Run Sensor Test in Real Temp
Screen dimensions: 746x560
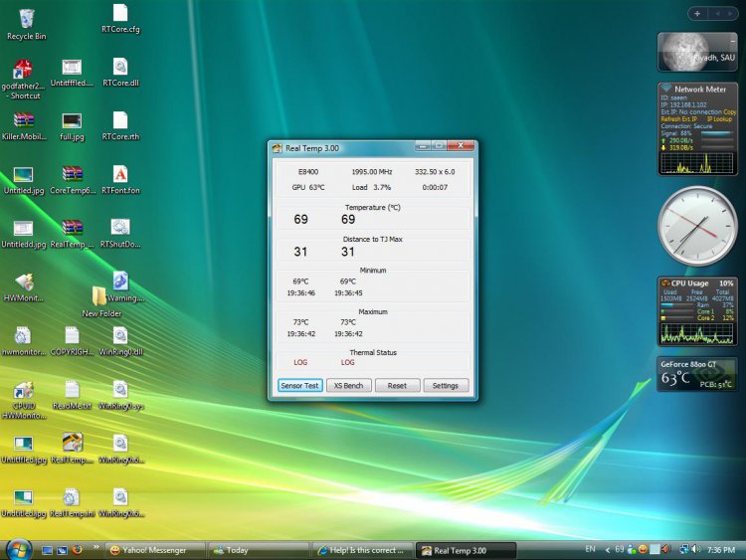click(x=299, y=385)
